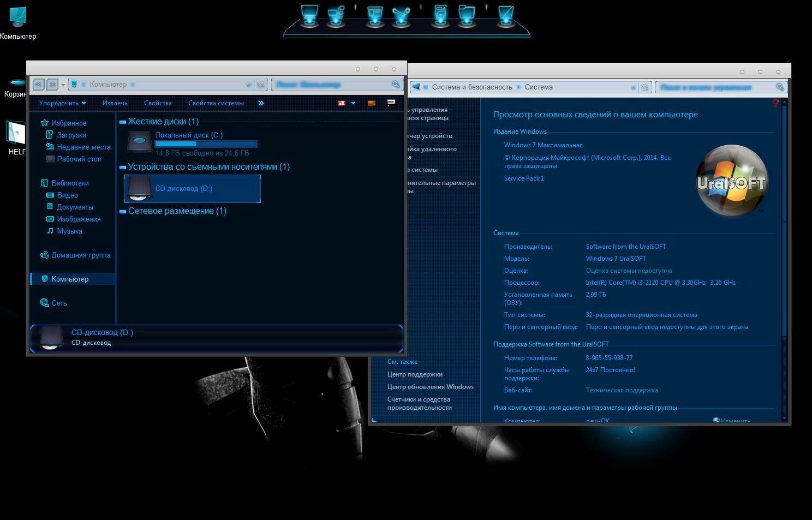812x520 pixels.
Task: Open Загрузки in navigation pane
Action: point(66,135)
